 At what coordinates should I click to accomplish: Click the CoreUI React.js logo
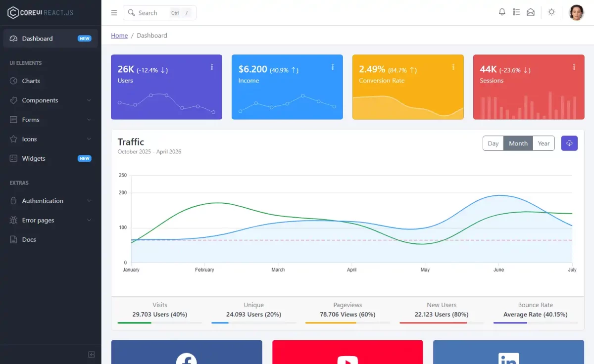tap(41, 12)
